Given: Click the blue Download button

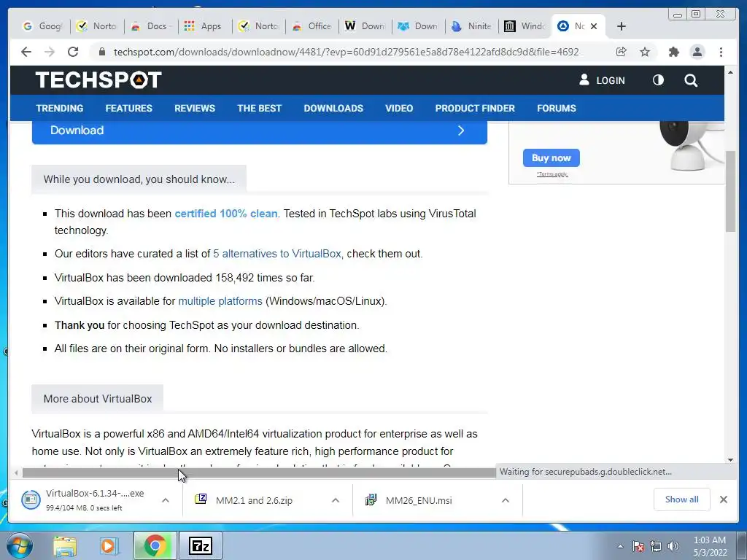Looking at the screenshot, I should point(260,132).
